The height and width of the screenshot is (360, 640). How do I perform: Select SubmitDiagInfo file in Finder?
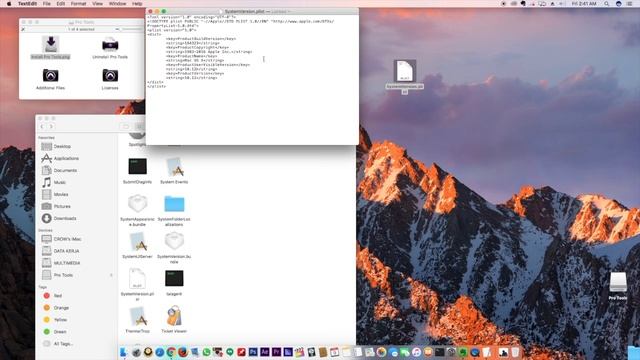pyautogui.click(x=138, y=167)
